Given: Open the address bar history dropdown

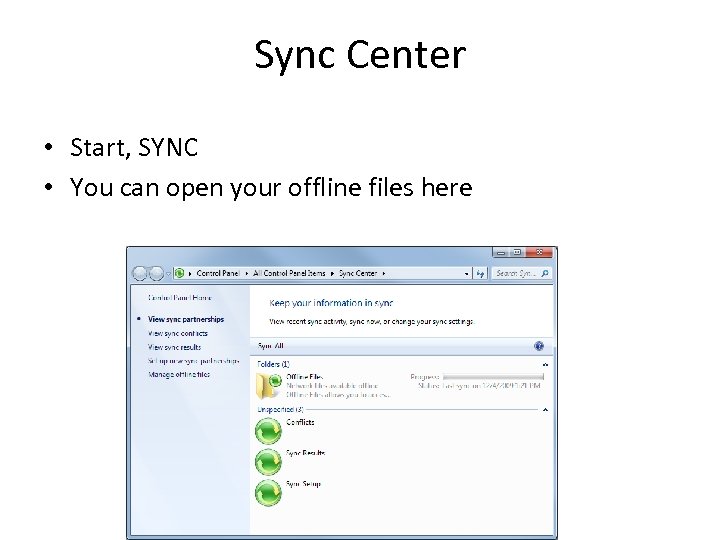Looking at the screenshot, I should pos(467,273).
